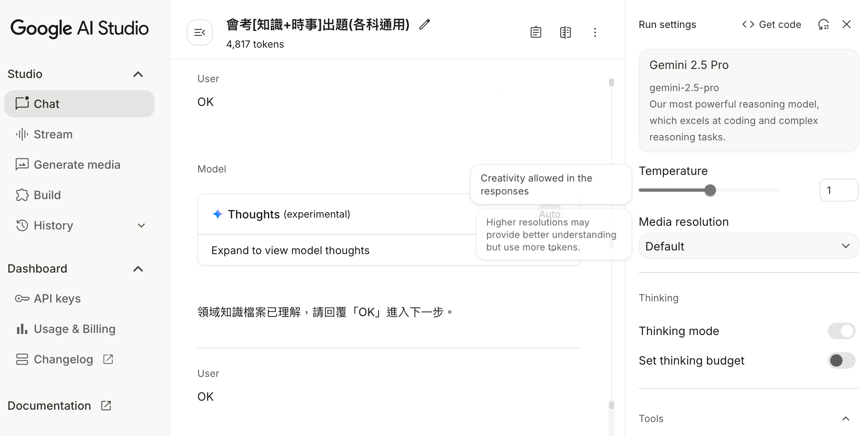Click the Stream waveform icon

point(22,134)
